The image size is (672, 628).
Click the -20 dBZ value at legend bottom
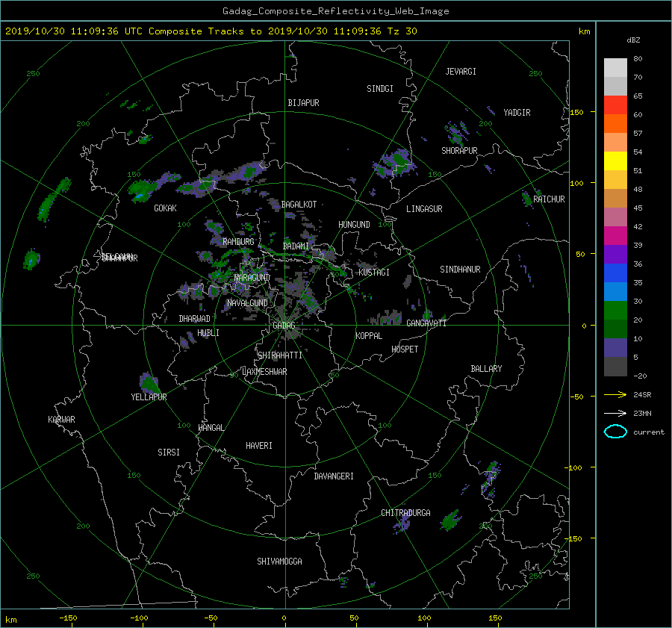click(640, 376)
